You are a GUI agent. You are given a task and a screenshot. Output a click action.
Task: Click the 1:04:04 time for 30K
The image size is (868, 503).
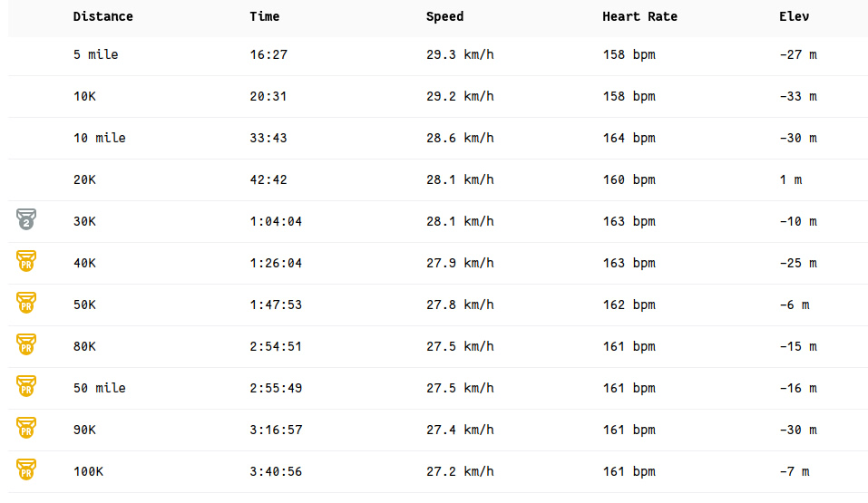[276, 221]
